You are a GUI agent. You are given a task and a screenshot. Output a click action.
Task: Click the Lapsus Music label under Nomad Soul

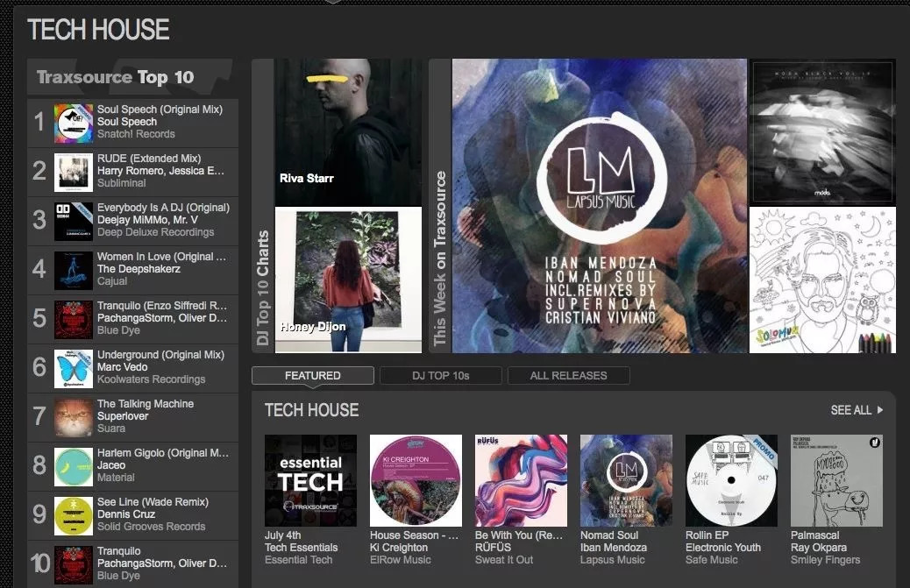click(x=613, y=560)
